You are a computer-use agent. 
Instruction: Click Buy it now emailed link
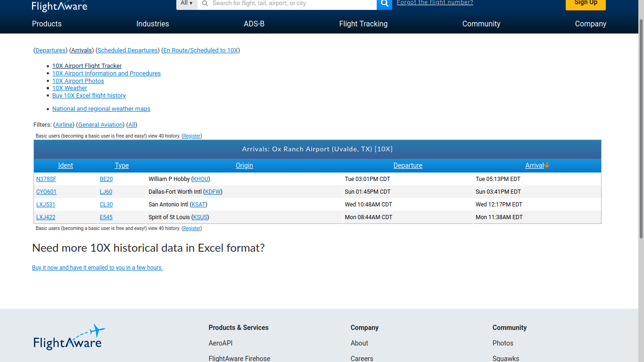(97, 268)
